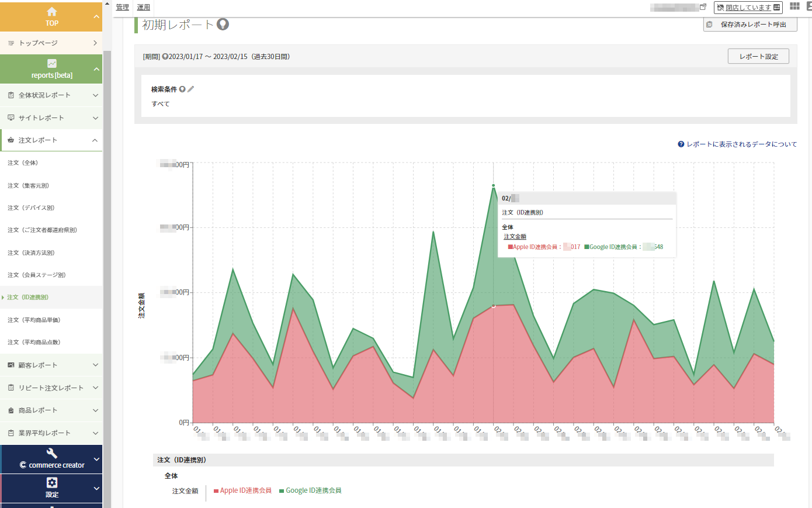Open 注文（ご注文者都道府県別）report
The height and width of the screenshot is (508, 812).
click(42, 230)
